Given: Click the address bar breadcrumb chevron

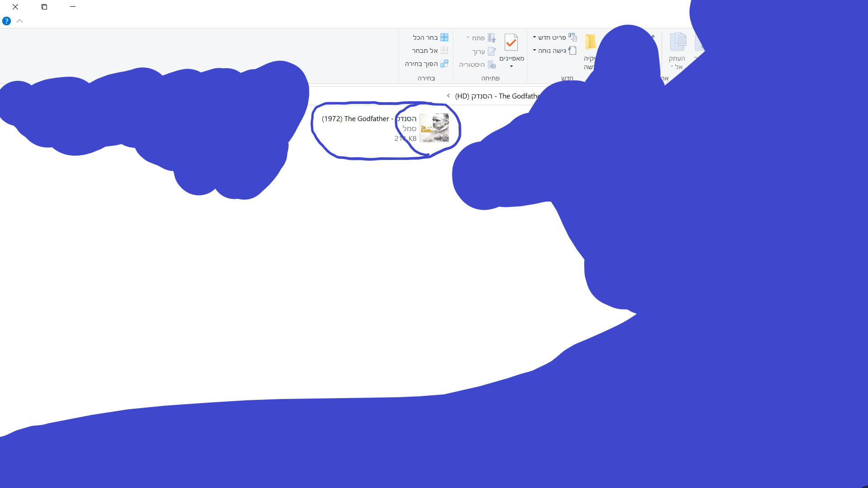Looking at the screenshot, I should coord(448,96).
